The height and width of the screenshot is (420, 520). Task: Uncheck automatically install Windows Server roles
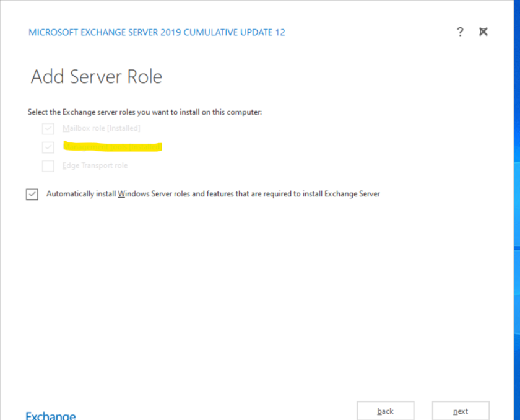pyautogui.click(x=32, y=194)
